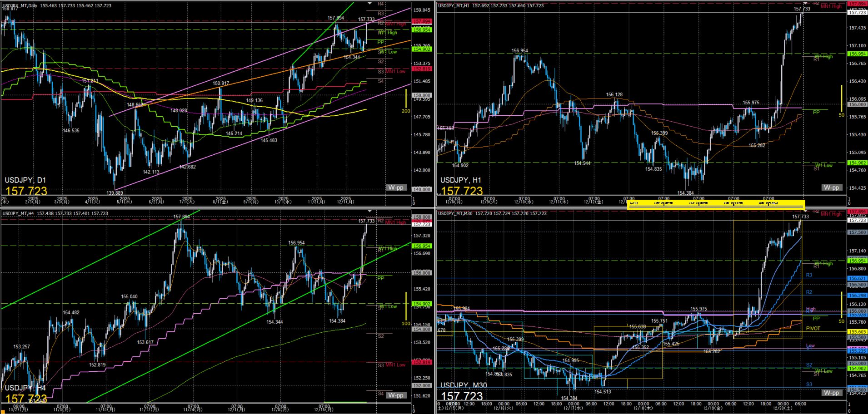868x414 pixels.
Task: Click the PIVOT label on the M30 chart
Action: (x=813, y=328)
